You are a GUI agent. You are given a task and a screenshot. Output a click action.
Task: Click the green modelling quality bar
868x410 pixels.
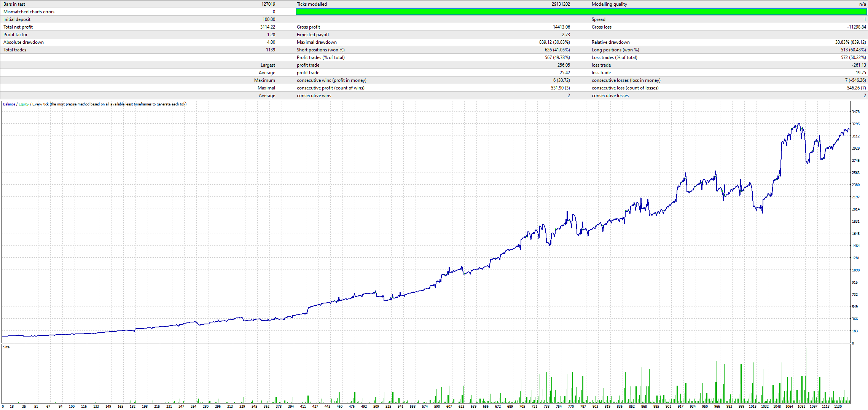[581, 12]
